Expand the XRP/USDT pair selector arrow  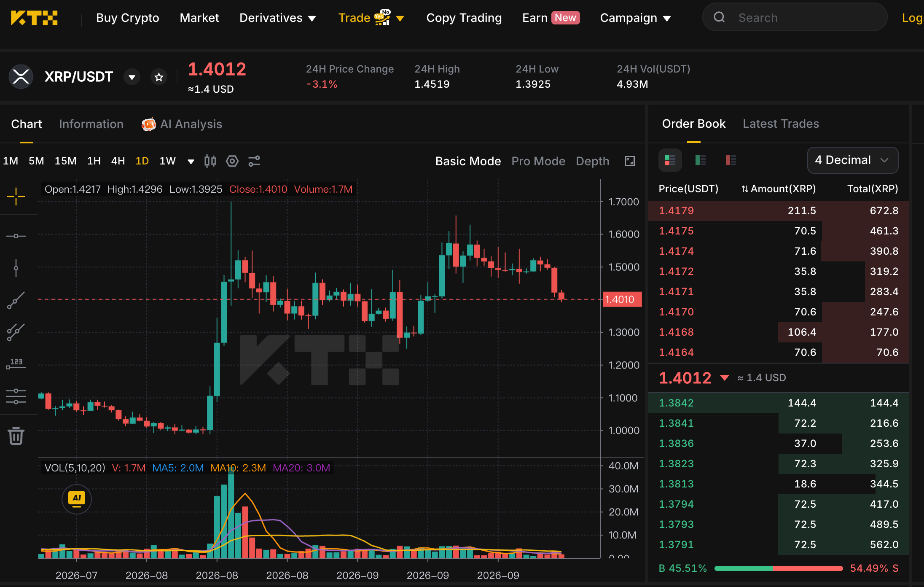[132, 77]
